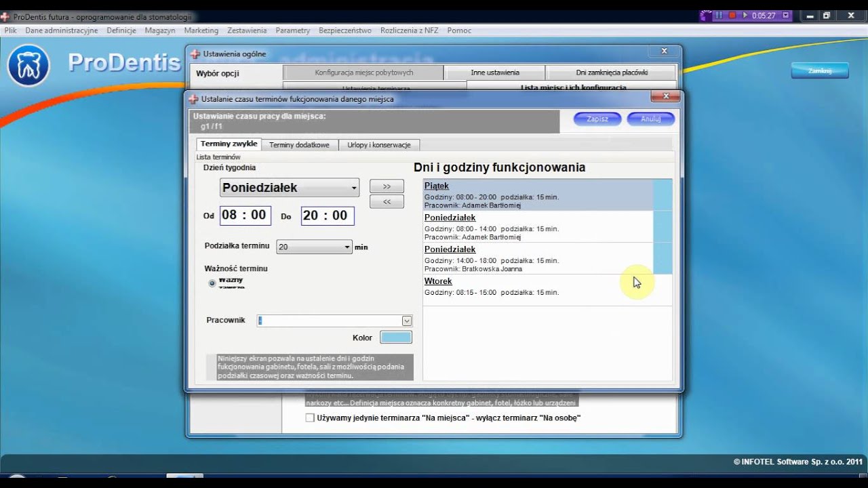Open the Parametry menu

coord(293,30)
